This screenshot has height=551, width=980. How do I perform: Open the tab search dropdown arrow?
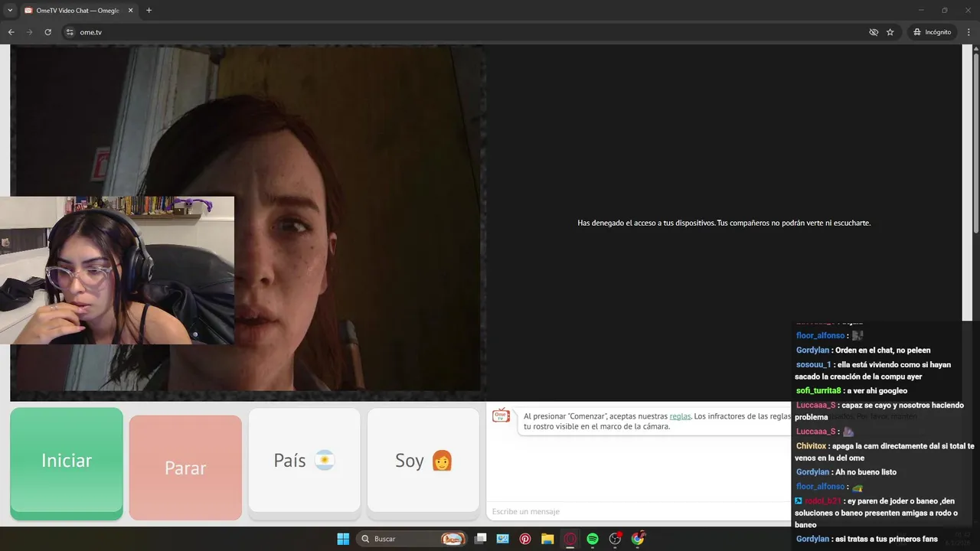[x=10, y=11]
